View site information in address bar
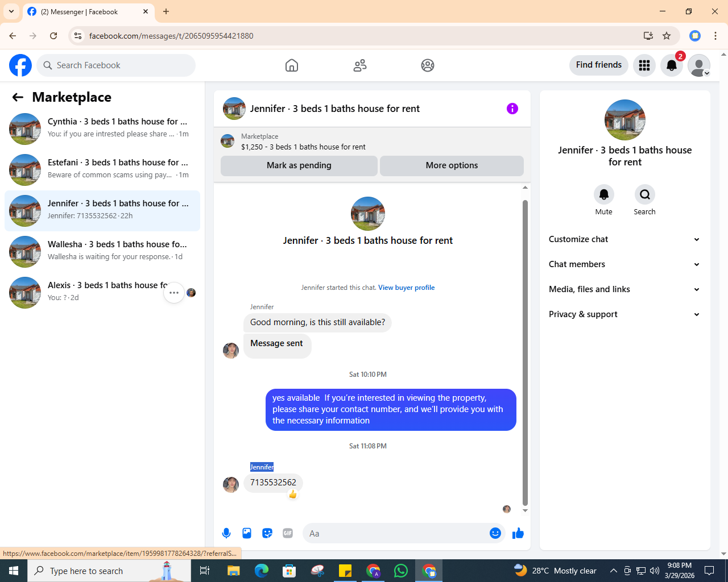 coord(78,36)
